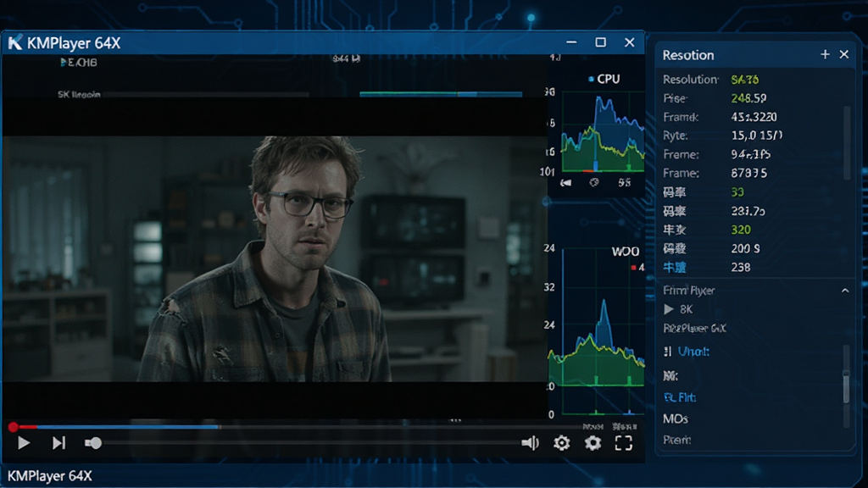This screenshot has height=488, width=868.
Task: Click the green value 33
Action: (x=737, y=192)
